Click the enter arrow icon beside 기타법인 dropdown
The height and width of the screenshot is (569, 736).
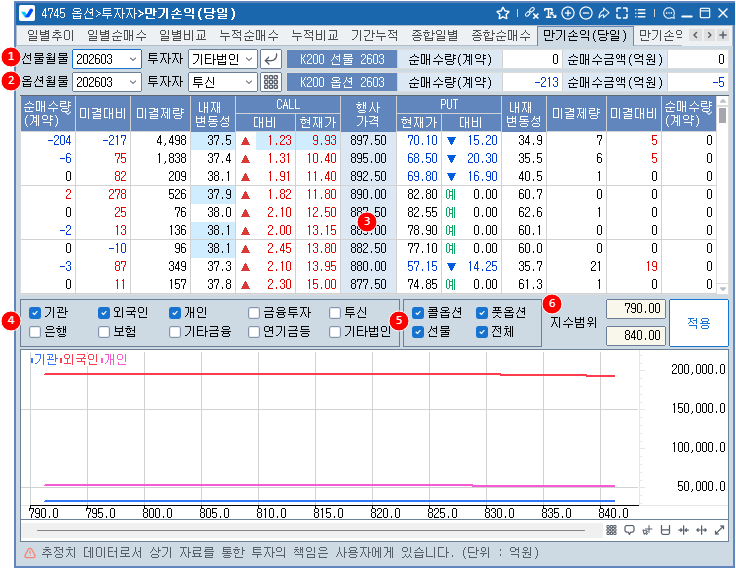coord(270,59)
